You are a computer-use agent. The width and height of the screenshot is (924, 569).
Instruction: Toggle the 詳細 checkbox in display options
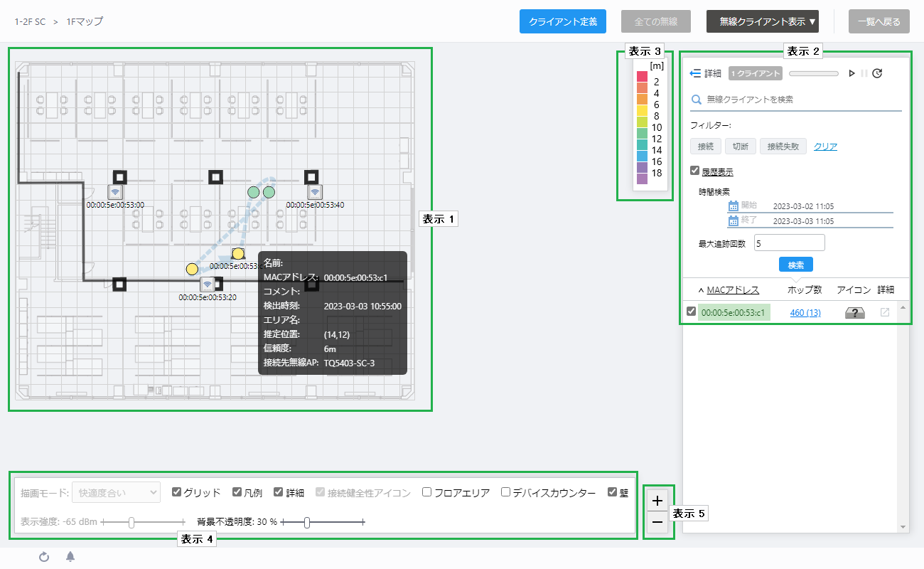[x=278, y=492]
